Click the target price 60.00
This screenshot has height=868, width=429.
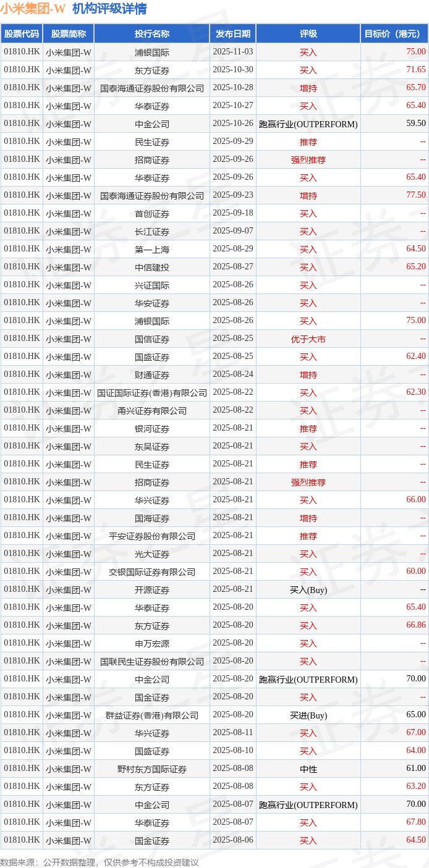coord(416,571)
